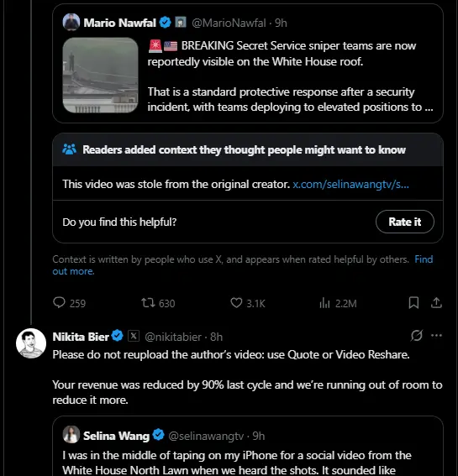Screen dimensions: 458x476
Task: Repost using the retweet icon showing 630
Action: [148, 303]
